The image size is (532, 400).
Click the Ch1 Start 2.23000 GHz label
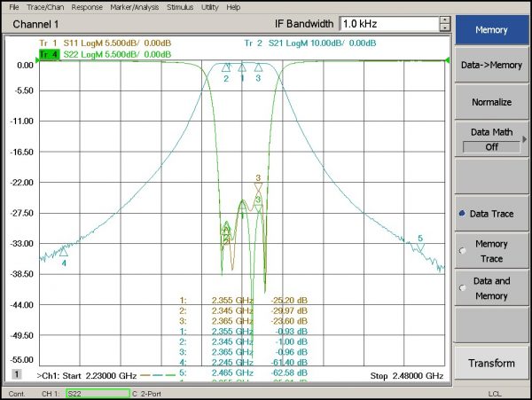(x=87, y=376)
